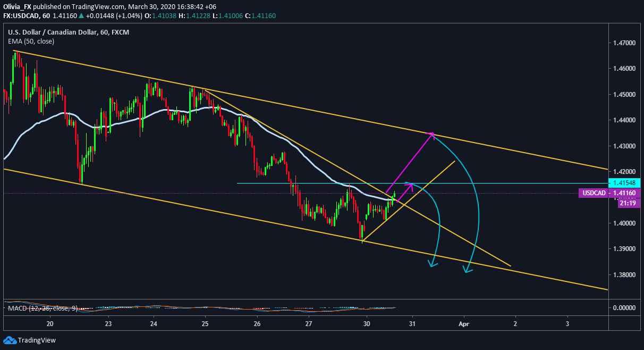
Task: Click the 1.39000 price axis label
Action: 625,249
